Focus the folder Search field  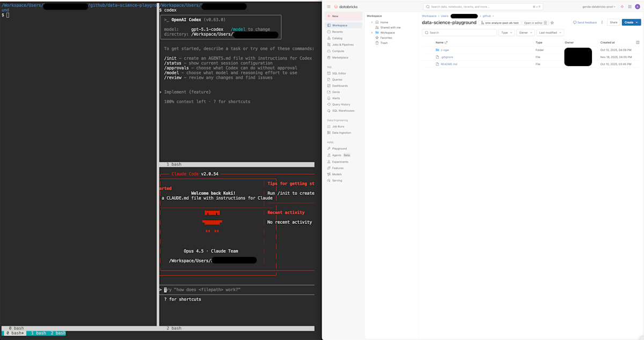459,33
